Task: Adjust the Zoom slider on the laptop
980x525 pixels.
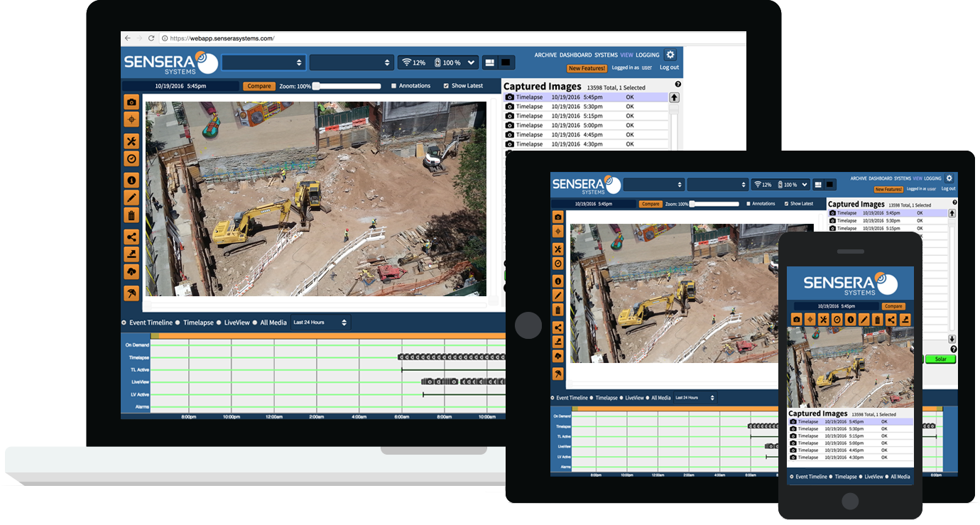Action: tap(347, 86)
